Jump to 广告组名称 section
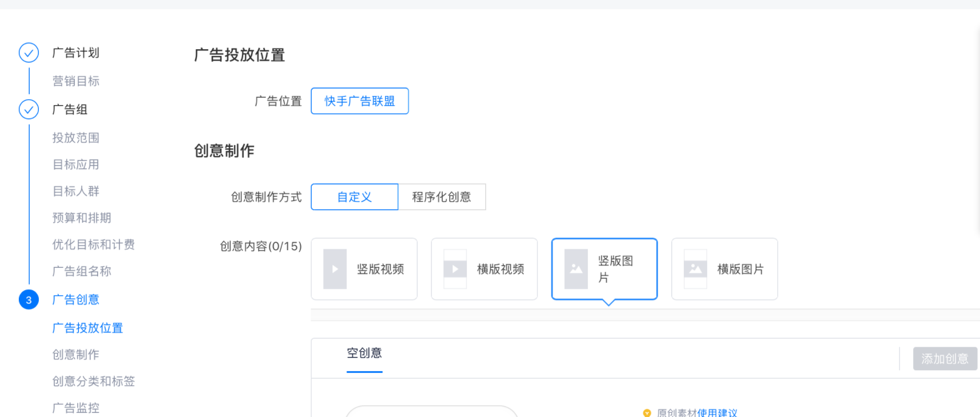980x417 pixels. [82, 271]
